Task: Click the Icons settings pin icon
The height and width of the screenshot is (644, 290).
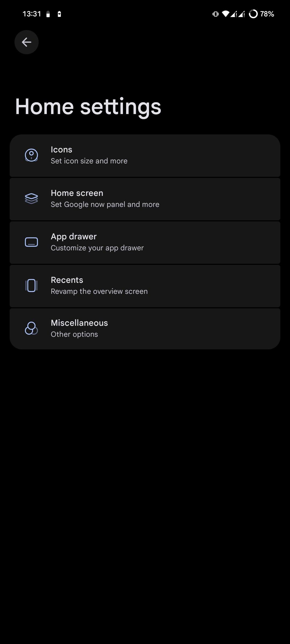Action: pyautogui.click(x=31, y=155)
